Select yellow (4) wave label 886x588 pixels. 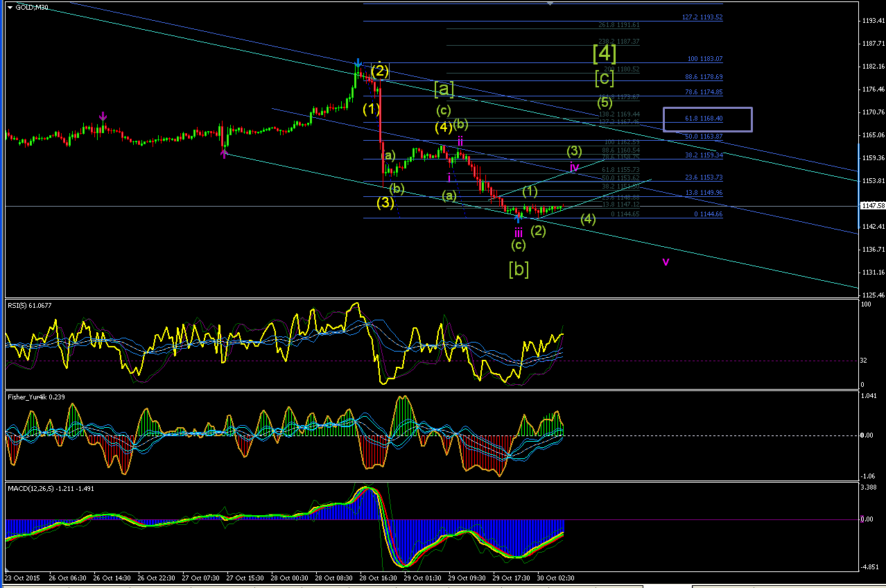pos(444,127)
